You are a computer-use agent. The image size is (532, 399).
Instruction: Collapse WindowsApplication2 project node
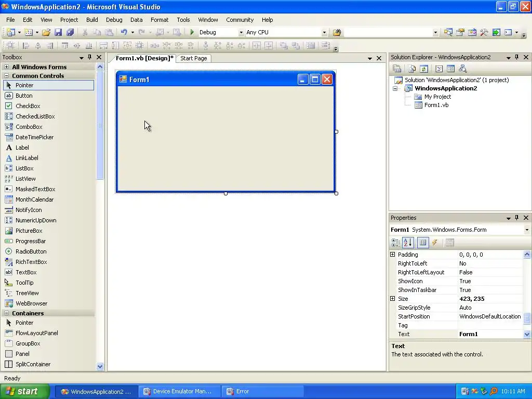[x=395, y=88]
